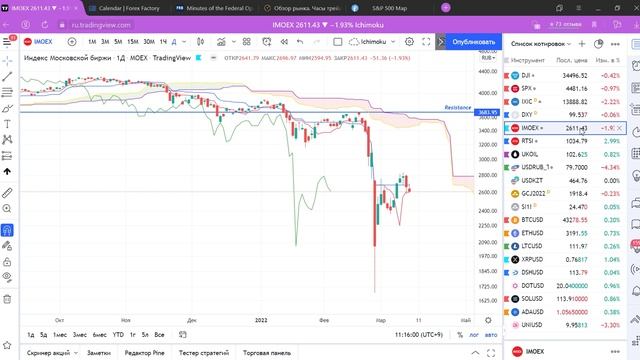Open chart settings gear in toolbar
Viewport: 640px width, 360px height.
[409, 42]
